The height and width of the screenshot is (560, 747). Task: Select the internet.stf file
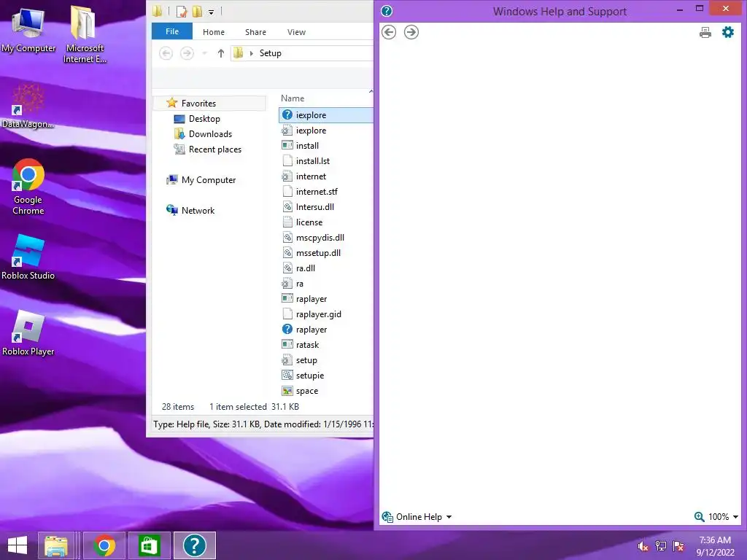pyautogui.click(x=317, y=191)
